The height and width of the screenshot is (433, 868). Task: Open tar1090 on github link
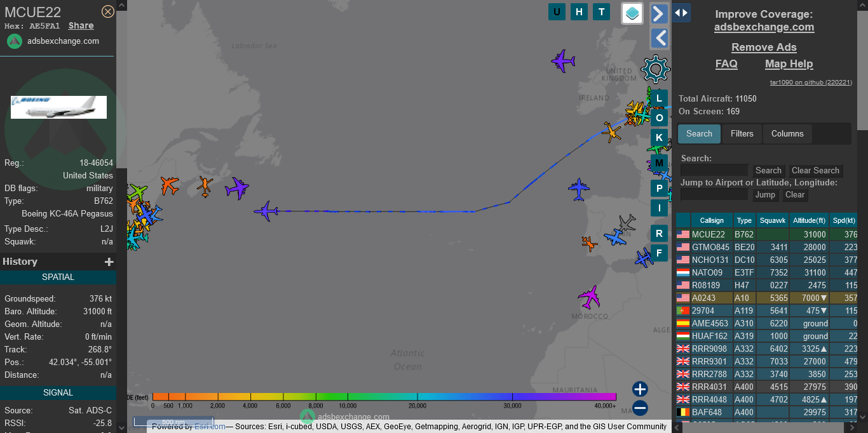pos(810,83)
